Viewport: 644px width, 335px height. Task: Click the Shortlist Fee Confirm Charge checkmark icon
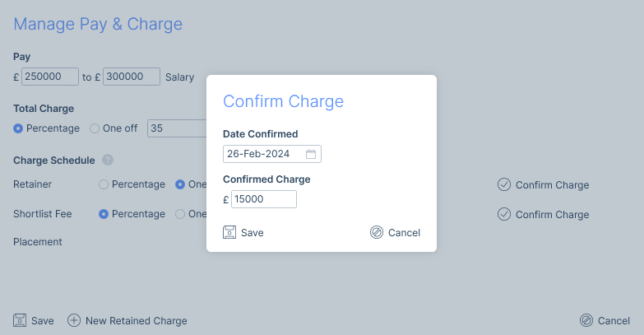coord(504,214)
